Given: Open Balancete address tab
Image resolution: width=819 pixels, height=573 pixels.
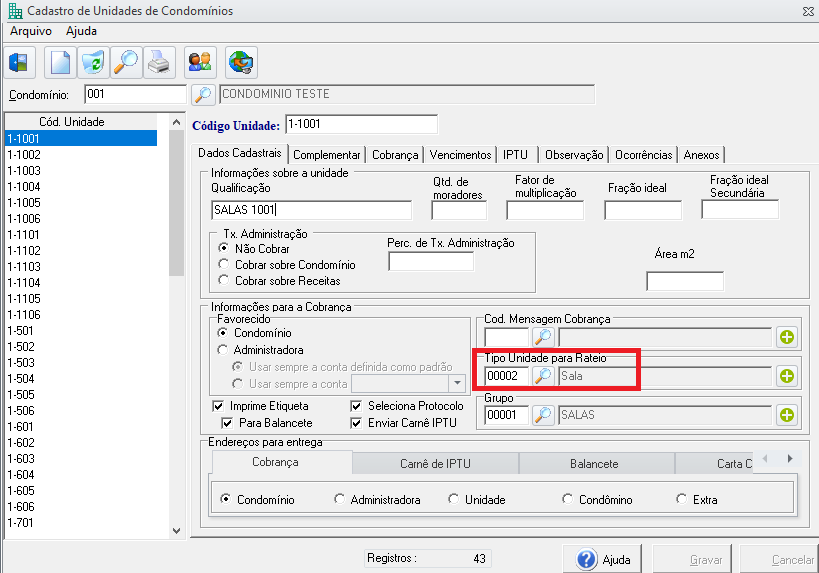Looking at the screenshot, I should tap(594, 463).
